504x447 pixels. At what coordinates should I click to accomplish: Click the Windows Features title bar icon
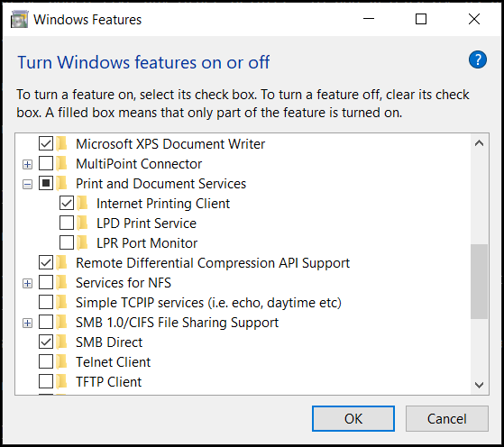point(19,20)
